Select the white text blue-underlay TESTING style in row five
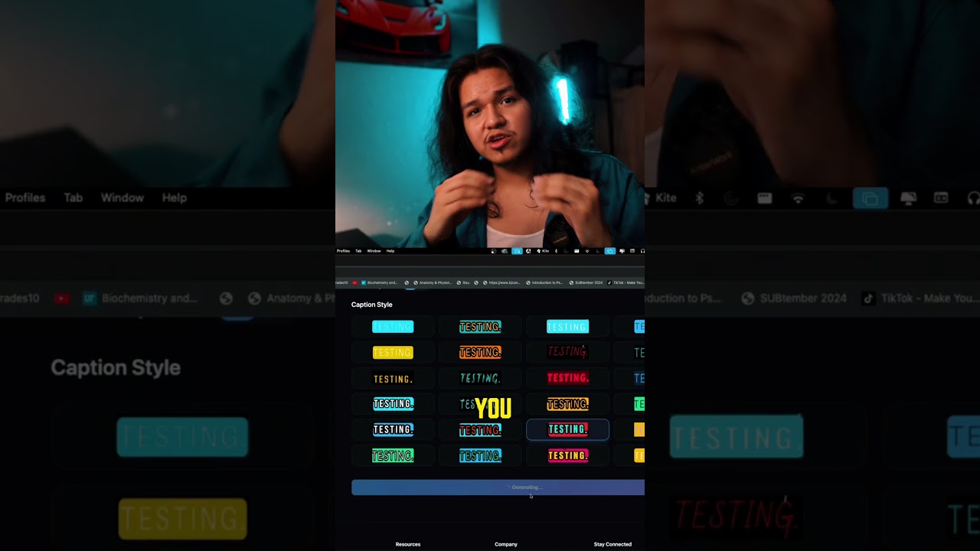The height and width of the screenshot is (551, 980). [x=393, y=429]
